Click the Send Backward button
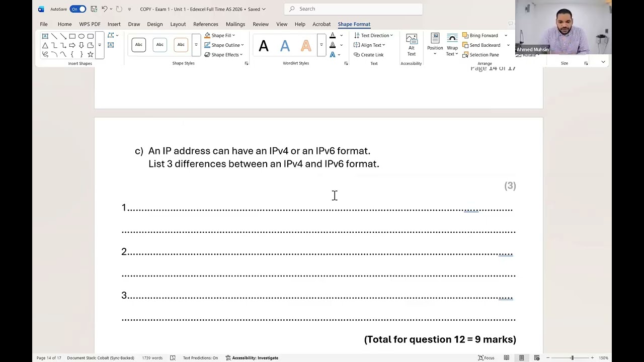Image resolution: width=644 pixels, height=362 pixels. [481, 45]
